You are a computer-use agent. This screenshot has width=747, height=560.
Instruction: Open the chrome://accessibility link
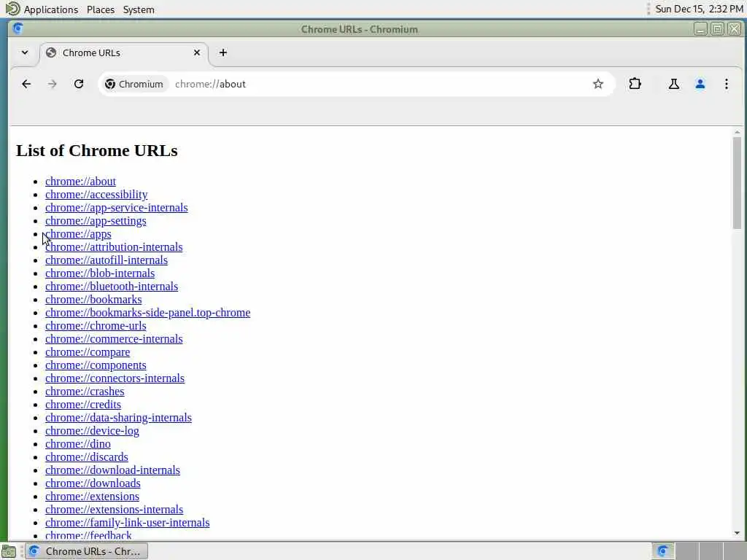(96, 195)
